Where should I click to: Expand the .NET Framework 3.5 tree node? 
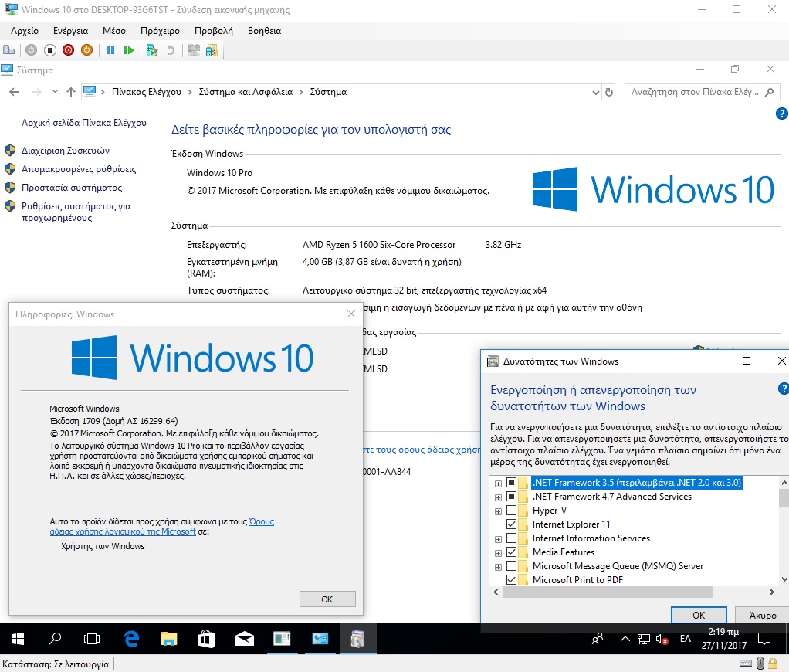pyautogui.click(x=498, y=484)
